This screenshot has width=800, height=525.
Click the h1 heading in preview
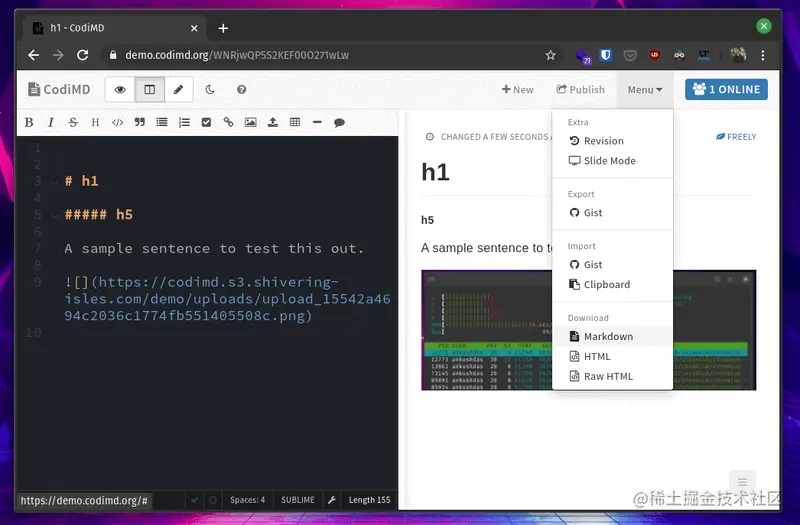point(435,172)
